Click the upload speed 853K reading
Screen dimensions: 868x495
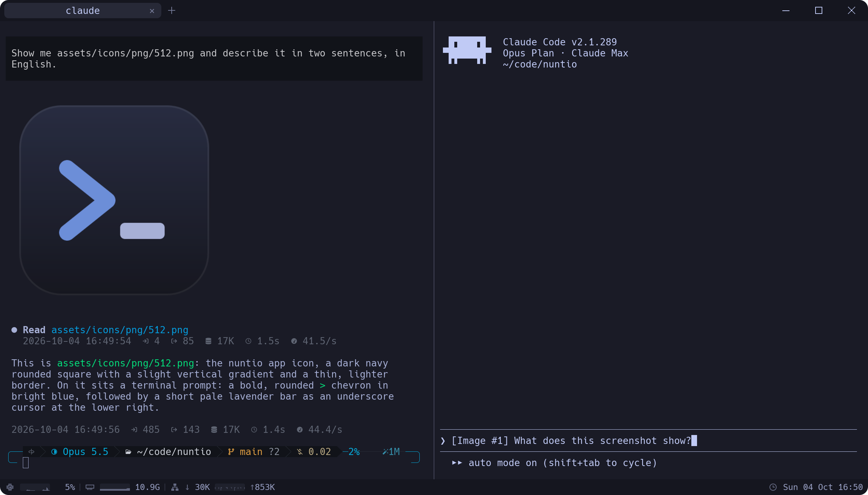(263, 487)
